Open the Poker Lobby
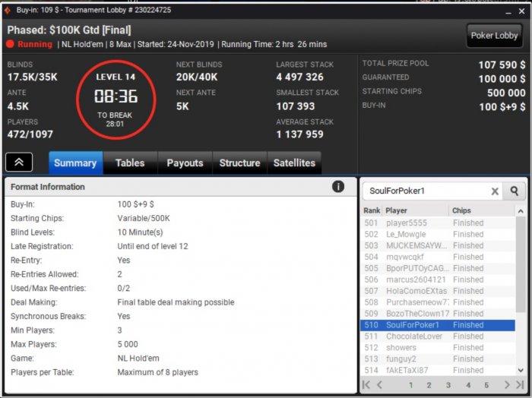The image size is (532, 398). click(494, 36)
